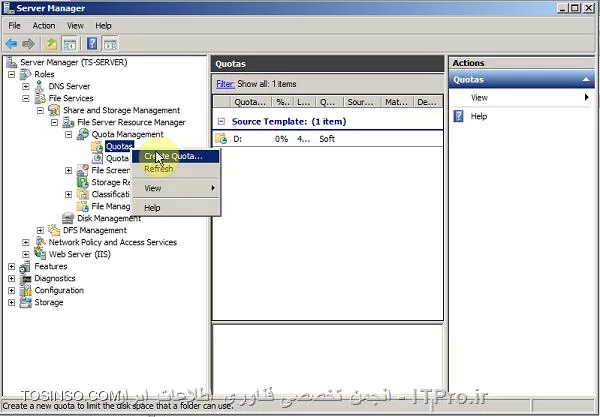Sort by the Sour... column header

(x=362, y=102)
